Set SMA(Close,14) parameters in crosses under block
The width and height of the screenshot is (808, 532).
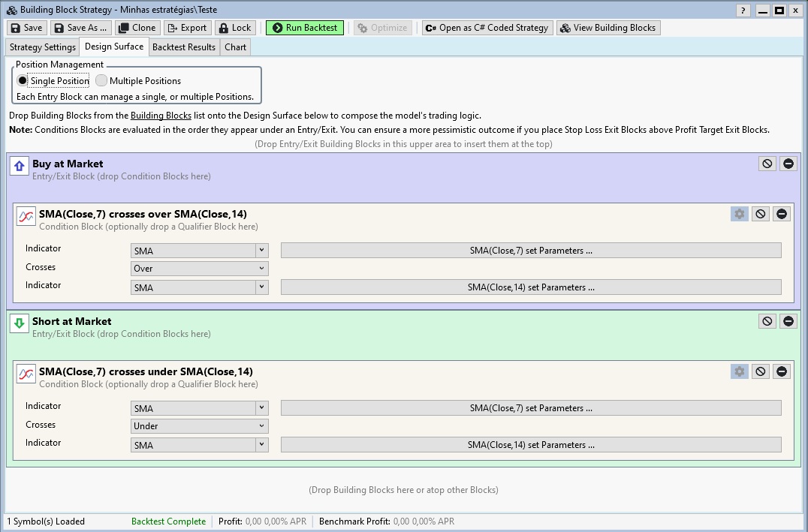531,445
